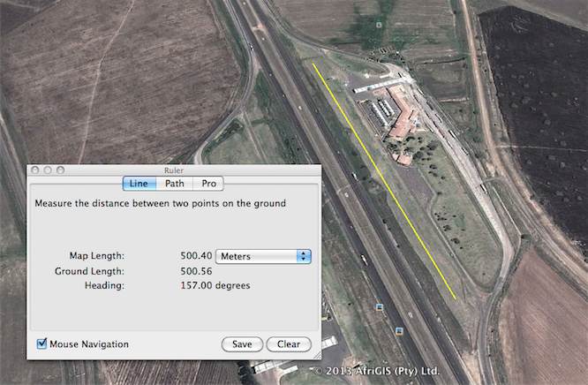
Task: Select the Heading value 157.00 degrees
Action: 215,285
